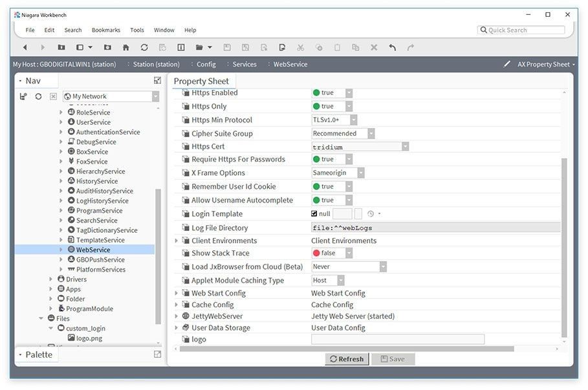Expand the Client Environments property
The image size is (588, 390).
[176, 241]
